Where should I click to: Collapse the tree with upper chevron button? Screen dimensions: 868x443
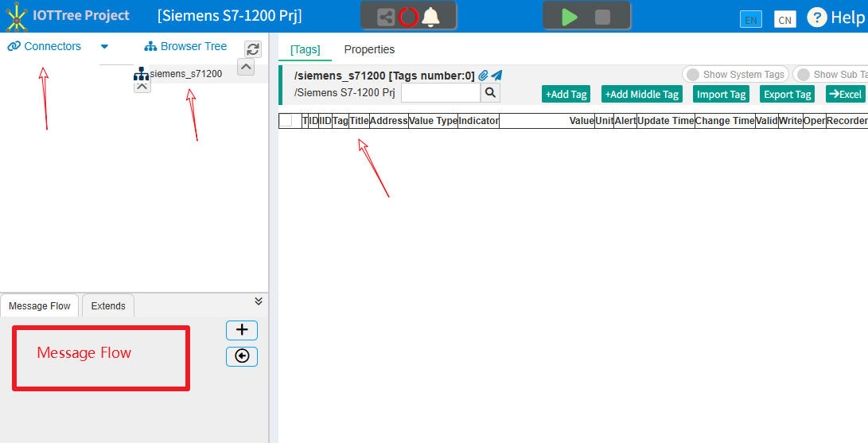246,67
